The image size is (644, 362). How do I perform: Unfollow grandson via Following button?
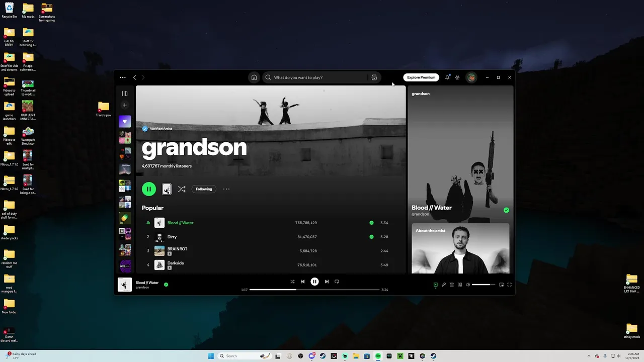pyautogui.click(x=204, y=189)
